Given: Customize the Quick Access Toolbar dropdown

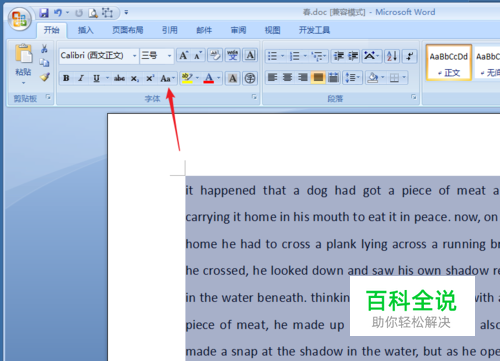Looking at the screenshot, I should point(126,13).
